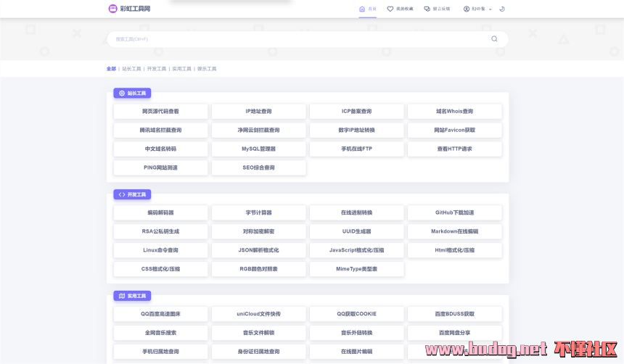Open the MySQL管理器 tool
The image size is (624, 364).
[x=258, y=149]
